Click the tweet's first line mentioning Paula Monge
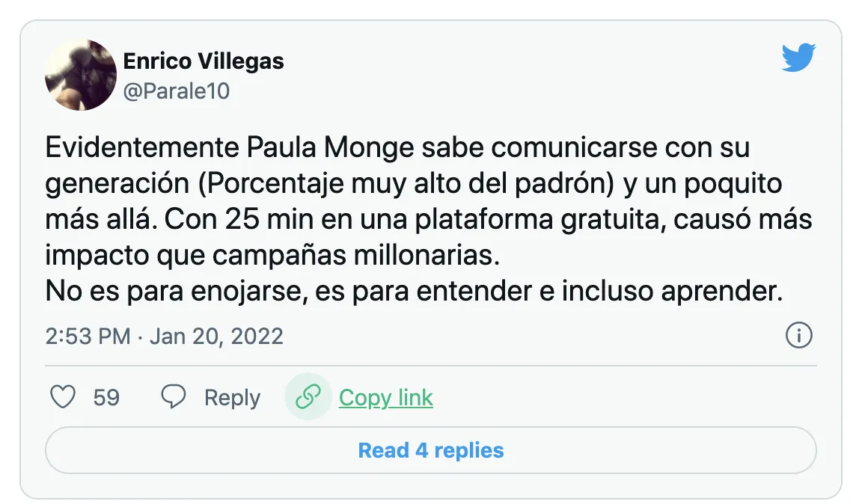This screenshot has width=859, height=504. pyautogui.click(x=397, y=147)
